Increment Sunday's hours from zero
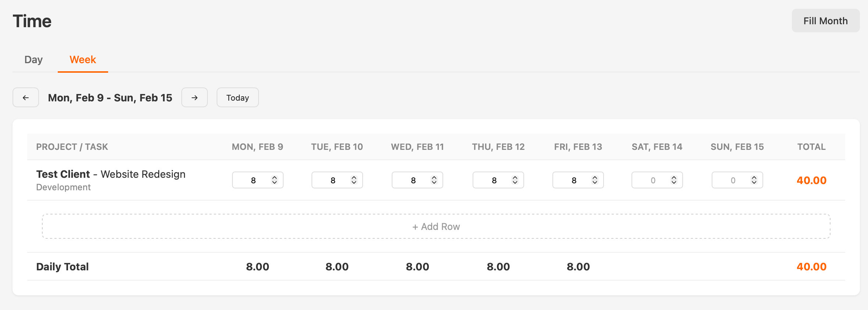Viewport: 868px width, 310px height. 754,177
